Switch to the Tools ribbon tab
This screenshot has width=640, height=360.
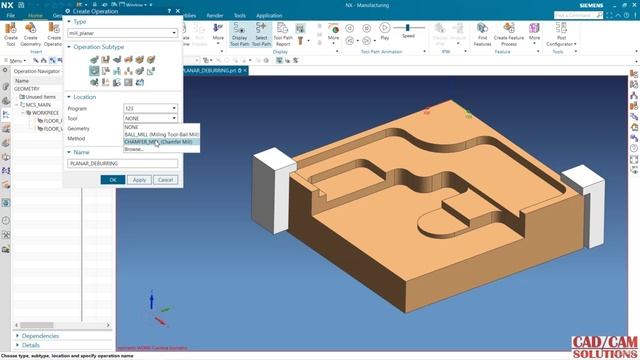click(x=240, y=16)
